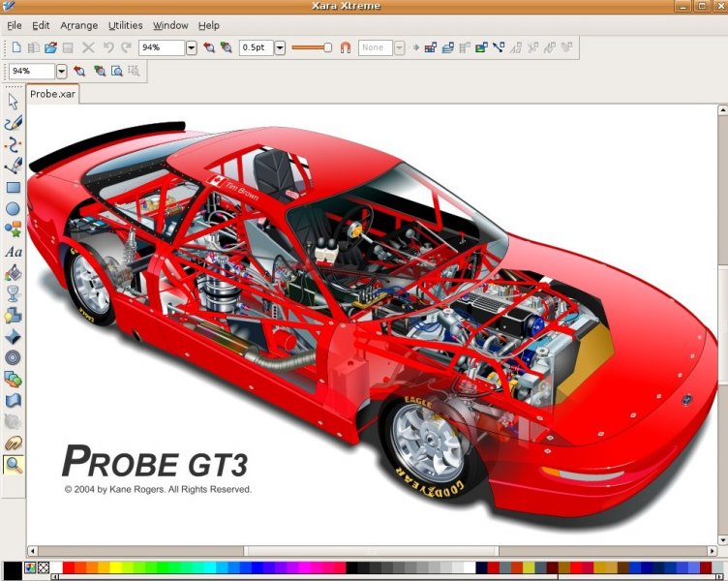This screenshot has width=728, height=581.
Task: Open the Utilities menu
Action: [125, 25]
